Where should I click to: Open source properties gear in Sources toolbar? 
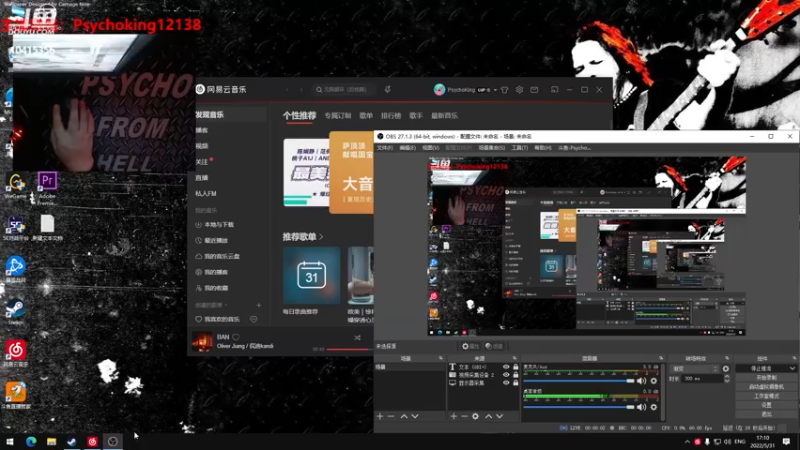click(476, 416)
